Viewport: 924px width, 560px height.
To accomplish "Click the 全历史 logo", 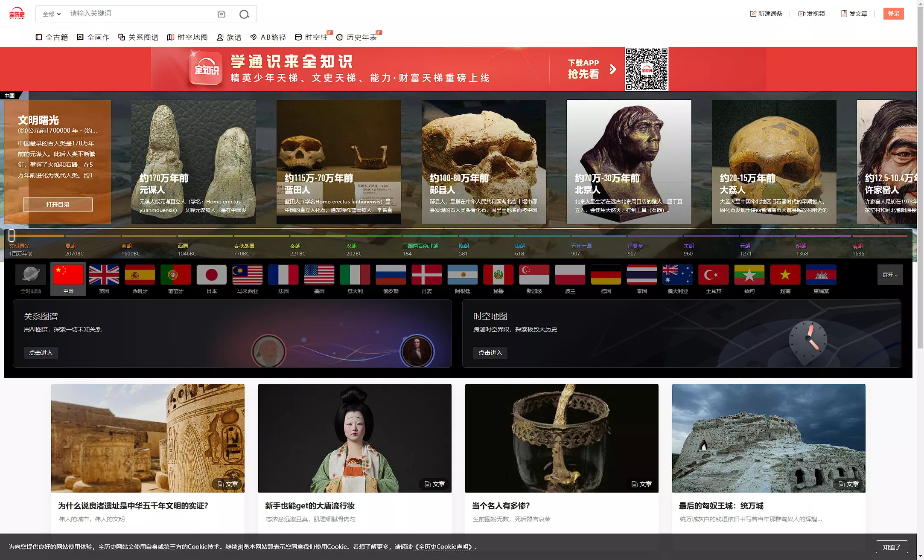I will 17,14.
